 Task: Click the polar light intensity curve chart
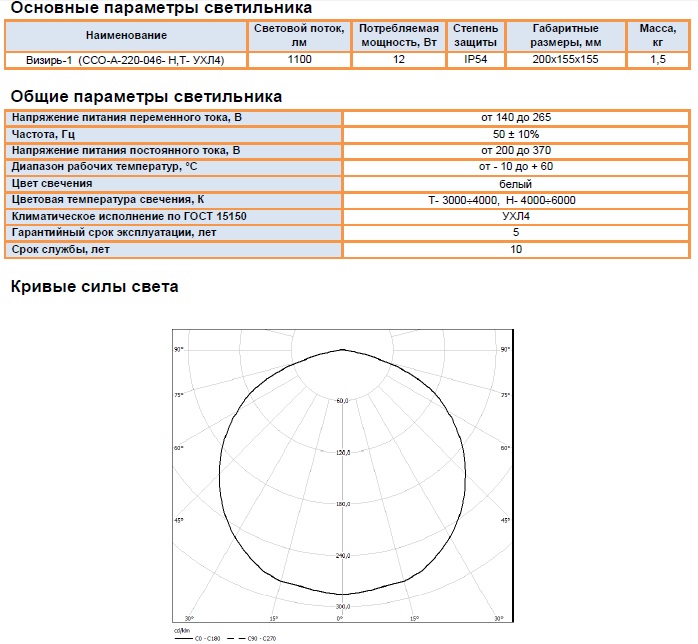tap(343, 475)
